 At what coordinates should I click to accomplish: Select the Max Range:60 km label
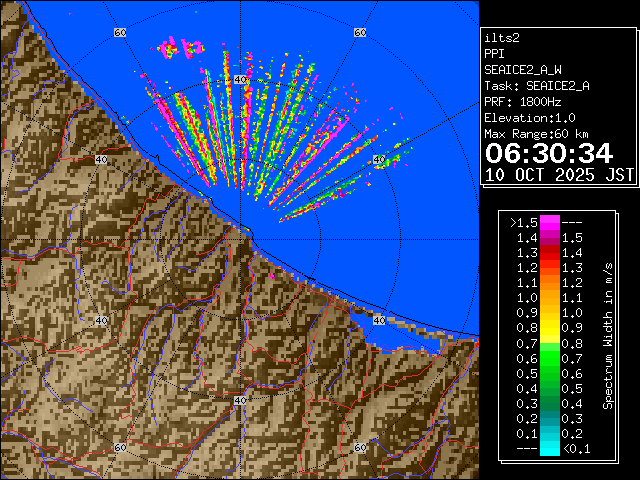(x=540, y=134)
